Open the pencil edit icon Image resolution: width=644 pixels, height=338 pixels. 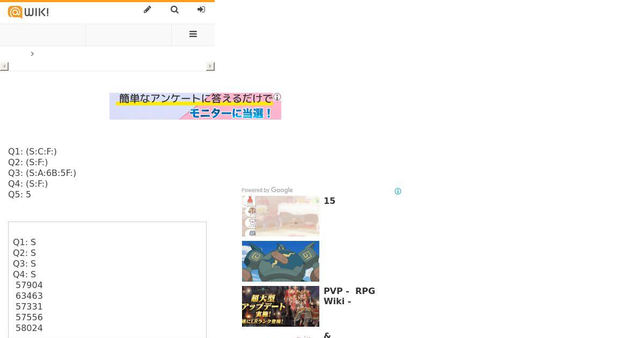point(148,10)
